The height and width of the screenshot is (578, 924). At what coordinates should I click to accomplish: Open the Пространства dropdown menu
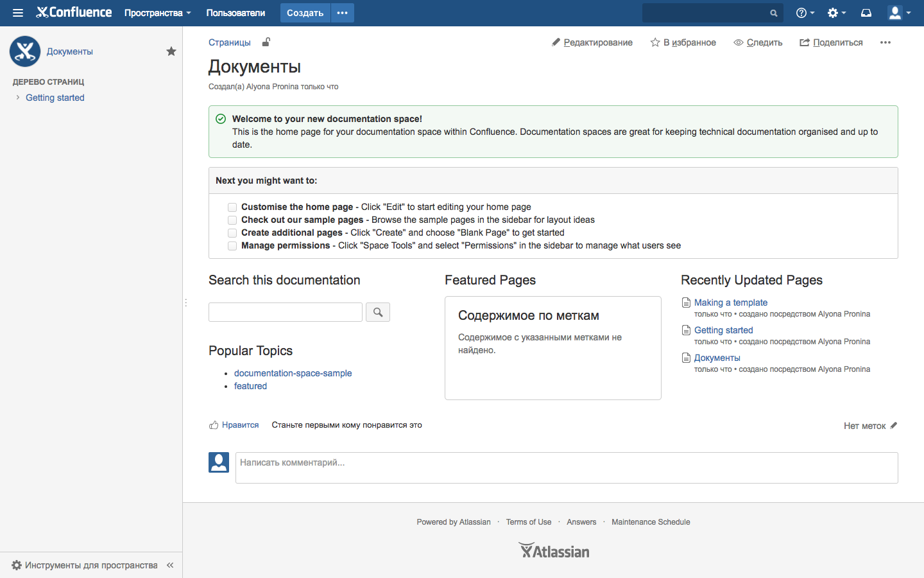click(x=157, y=13)
